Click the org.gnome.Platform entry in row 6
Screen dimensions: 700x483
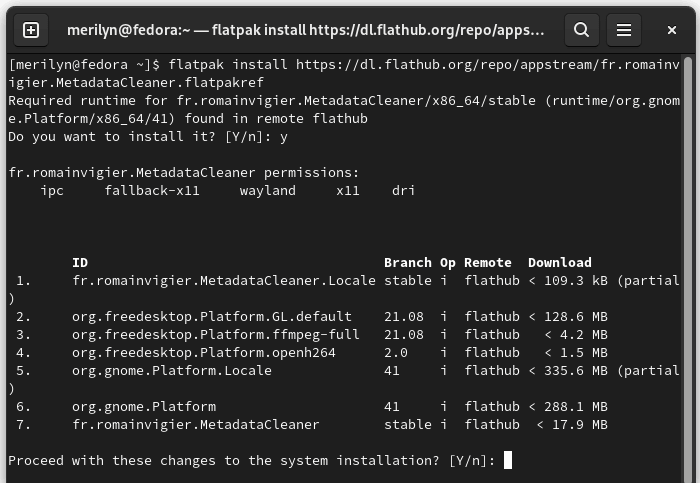[144, 407]
